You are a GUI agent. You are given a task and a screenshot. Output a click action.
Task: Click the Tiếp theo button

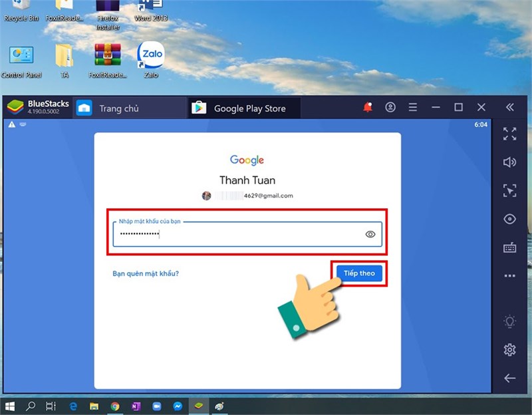point(359,273)
